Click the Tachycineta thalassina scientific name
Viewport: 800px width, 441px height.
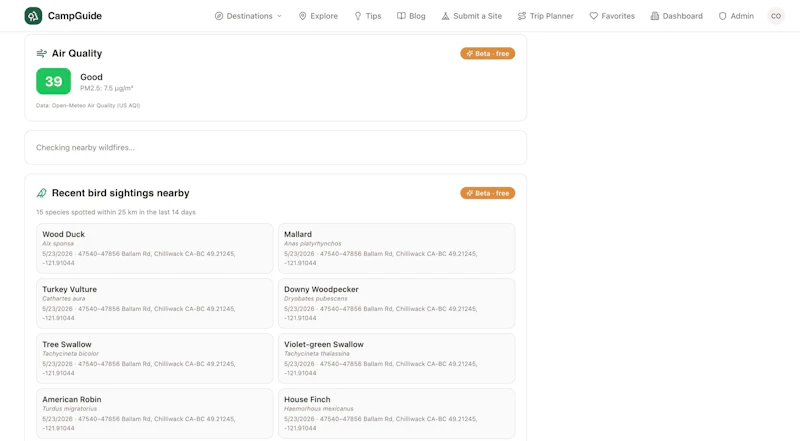tap(317, 354)
